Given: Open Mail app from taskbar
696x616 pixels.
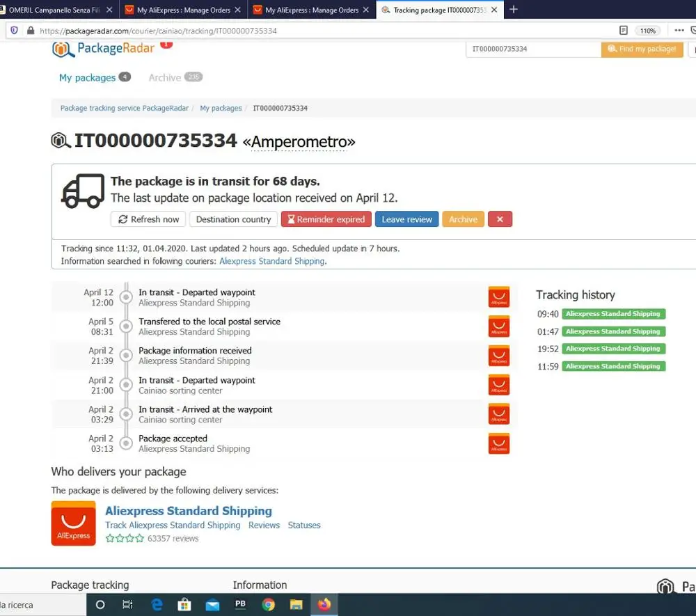Looking at the screenshot, I should pyautogui.click(x=212, y=604).
